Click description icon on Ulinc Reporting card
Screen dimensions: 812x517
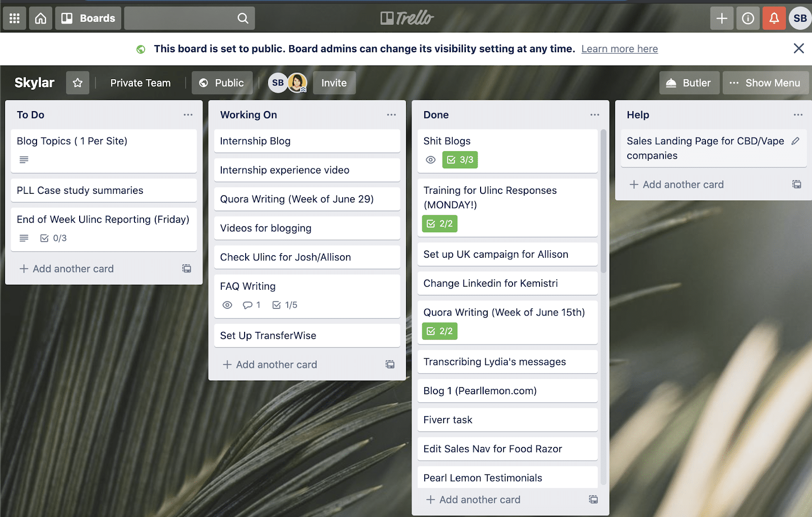click(24, 238)
